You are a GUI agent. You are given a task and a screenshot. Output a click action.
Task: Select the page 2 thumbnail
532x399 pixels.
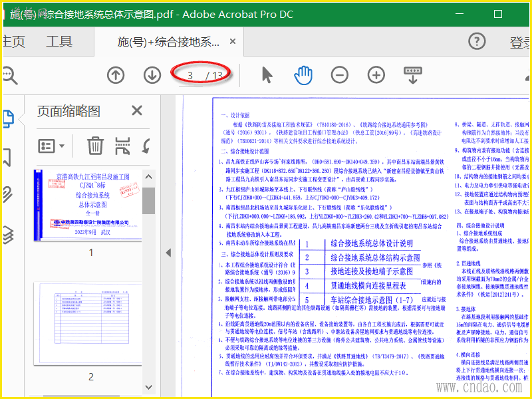click(x=88, y=324)
